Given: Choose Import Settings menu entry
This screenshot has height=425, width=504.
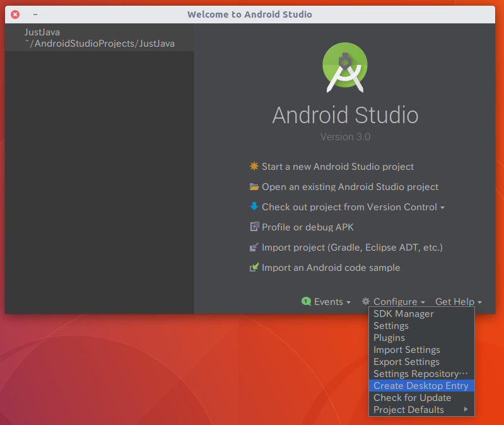Looking at the screenshot, I should tap(421, 350).
